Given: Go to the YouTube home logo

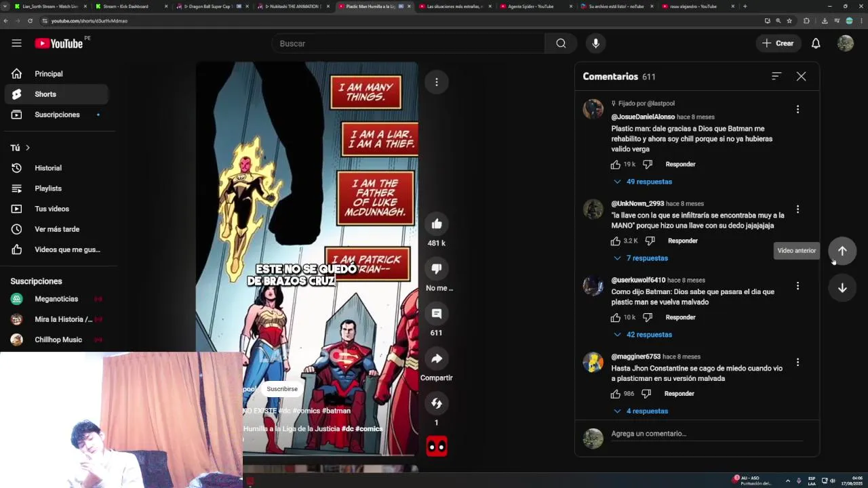Looking at the screenshot, I should click(58, 43).
